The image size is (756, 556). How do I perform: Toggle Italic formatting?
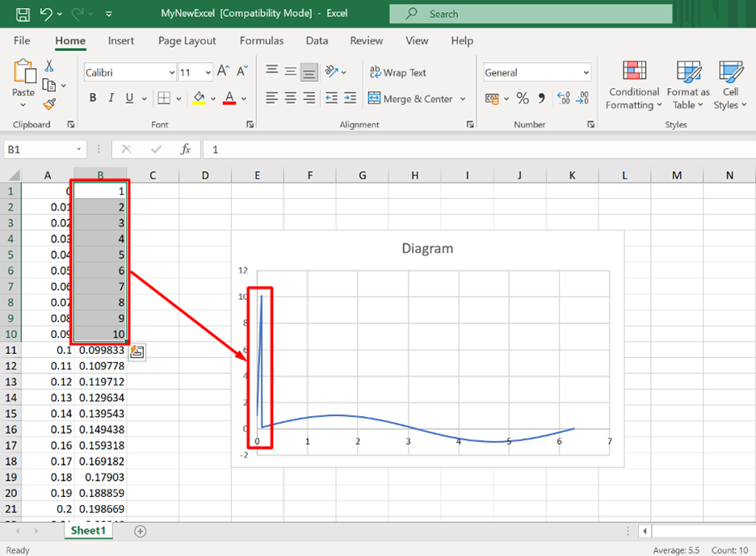[111, 98]
